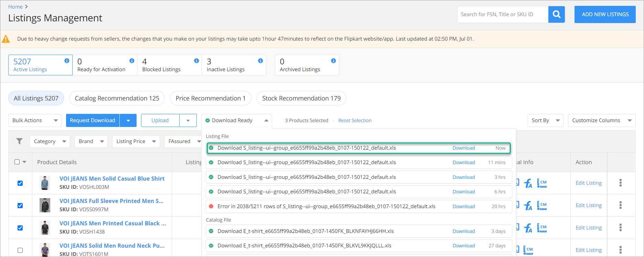
Task: Click green status icon on BLKNFAYHJ66HH file
Action: point(211,231)
